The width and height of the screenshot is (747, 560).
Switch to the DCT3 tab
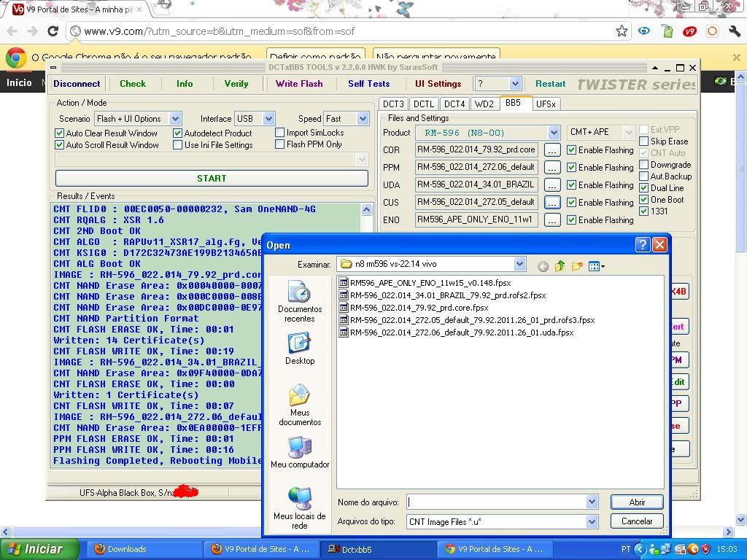[x=393, y=104]
